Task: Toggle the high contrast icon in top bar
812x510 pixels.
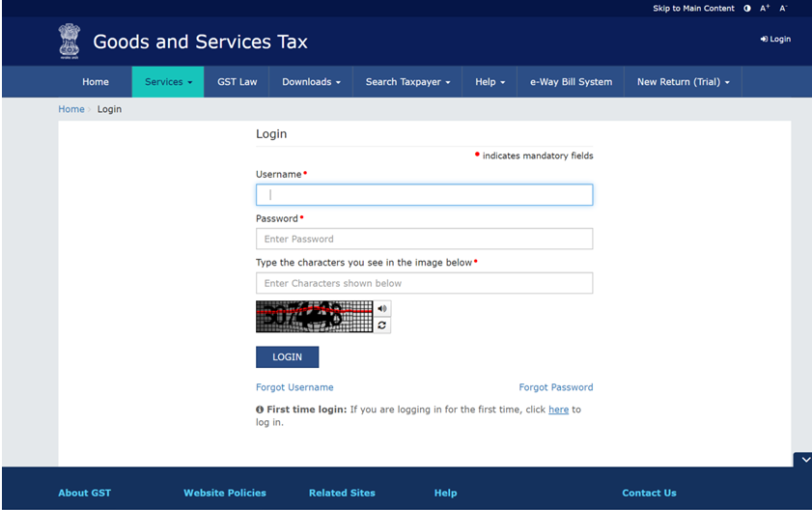Action: pos(746,9)
